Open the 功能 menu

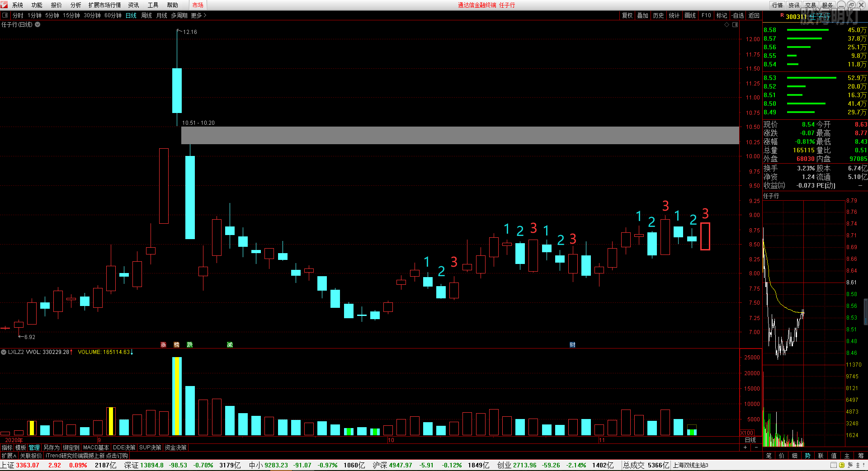tap(37, 5)
